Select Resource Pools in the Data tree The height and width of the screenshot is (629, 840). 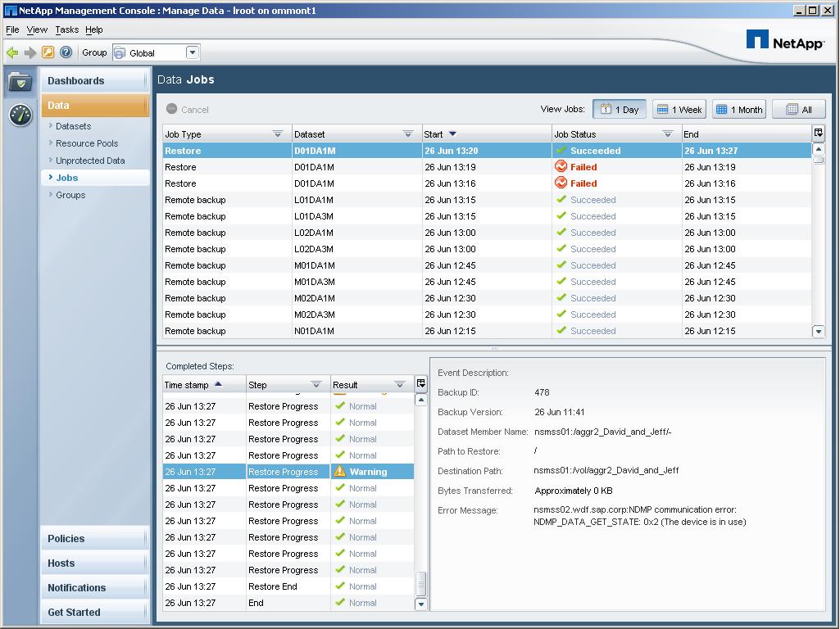(x=87, y=143)
